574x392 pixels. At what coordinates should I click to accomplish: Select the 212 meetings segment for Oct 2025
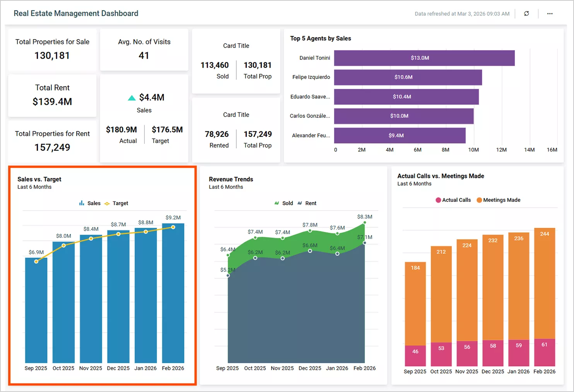pos(441,294)
